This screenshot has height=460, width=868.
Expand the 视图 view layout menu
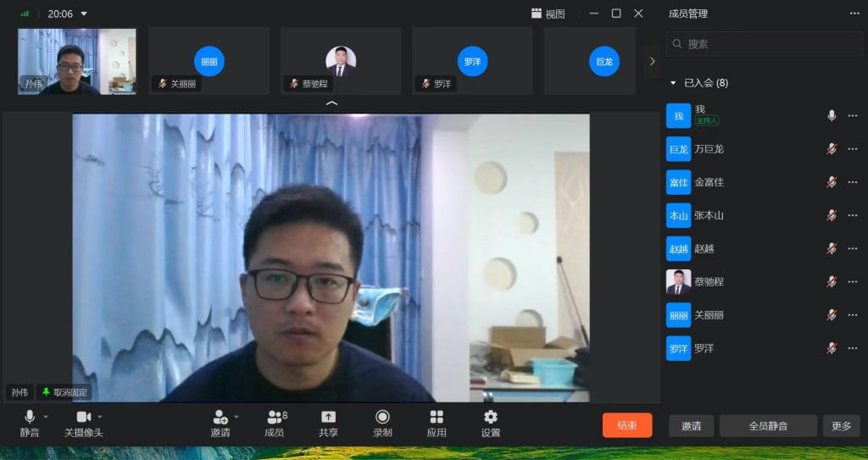548,14
